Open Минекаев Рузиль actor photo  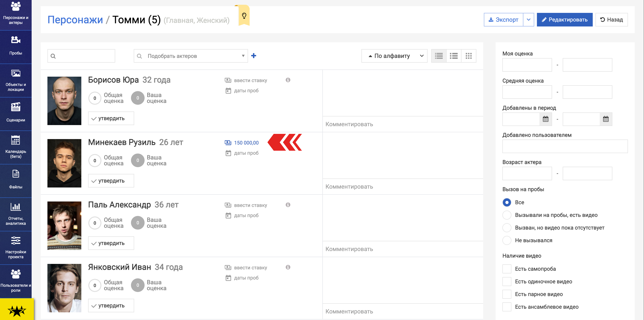pyautogui.click(x=64, y=163)
